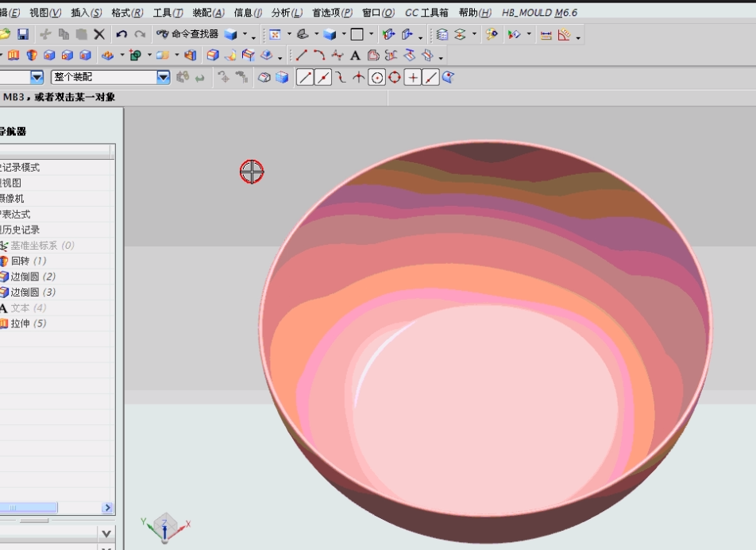Toggle the Existing Point snap
This screenshot has height=550, width=756.
(x=413, y=77)
